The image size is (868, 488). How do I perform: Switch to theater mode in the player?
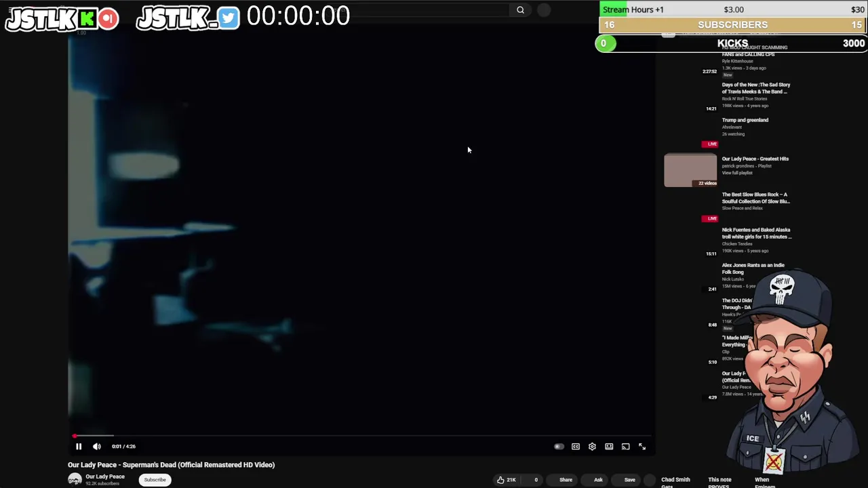click(x=609, y=447)
